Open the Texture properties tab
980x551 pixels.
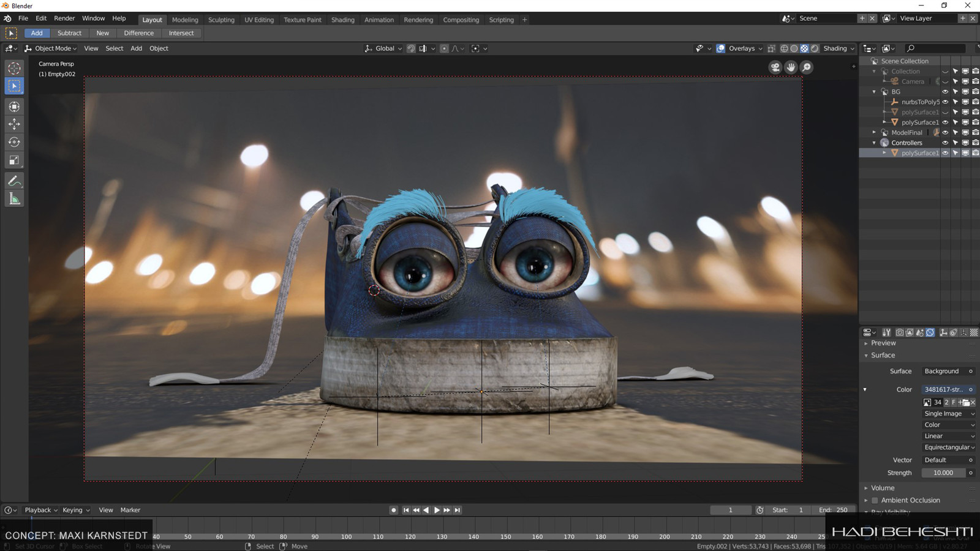974,332
